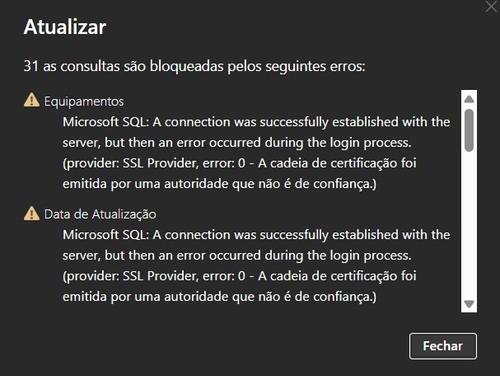Click the Fechar button
500x376 pixels.
point(443,346)
